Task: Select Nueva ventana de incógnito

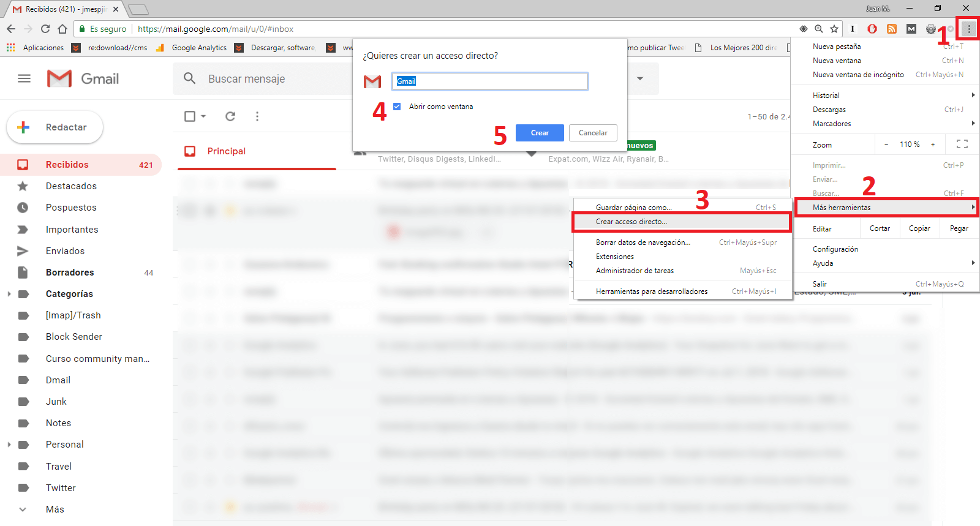Action: (885, 75)
